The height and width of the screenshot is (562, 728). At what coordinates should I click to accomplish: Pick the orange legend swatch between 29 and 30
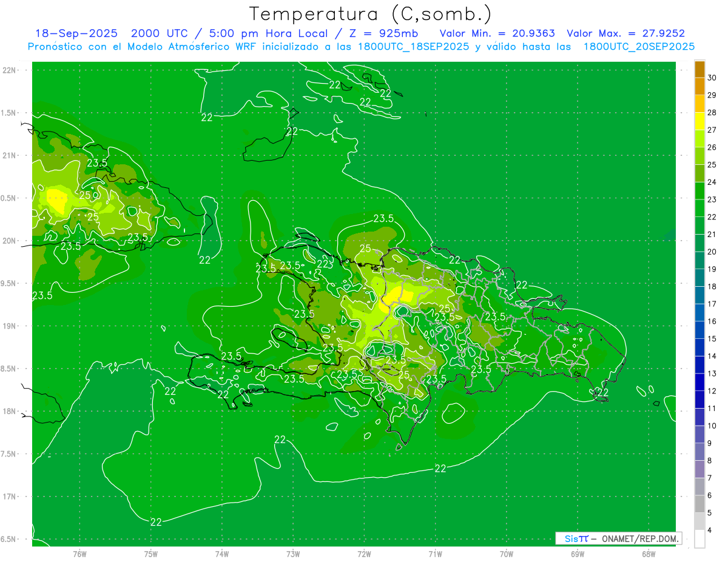click(x=699, y=87)
